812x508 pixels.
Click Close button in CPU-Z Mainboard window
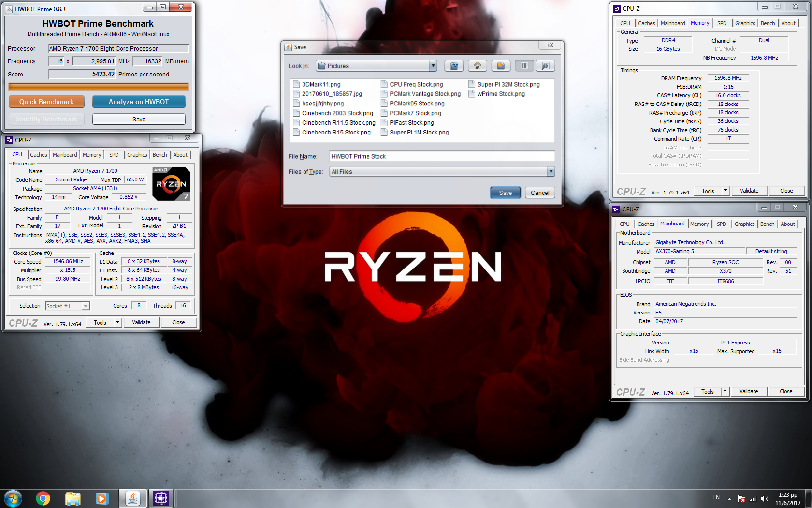786,391
